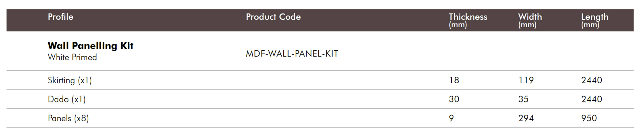
Task: Click the Panels width value 294
Action: click(526, 118)
